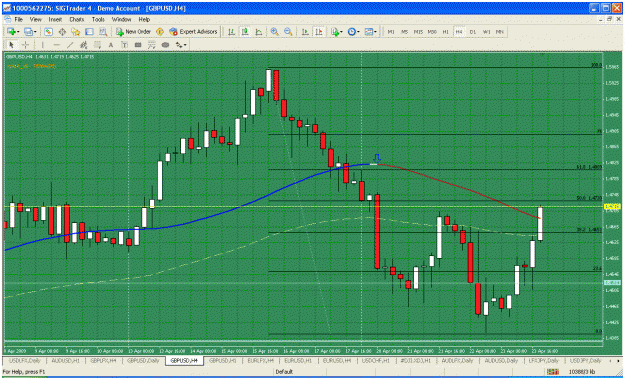Screen dimensions: 625x378
Task: Expand the Periods clock dropdown arrow
Action: coord(358,32)
